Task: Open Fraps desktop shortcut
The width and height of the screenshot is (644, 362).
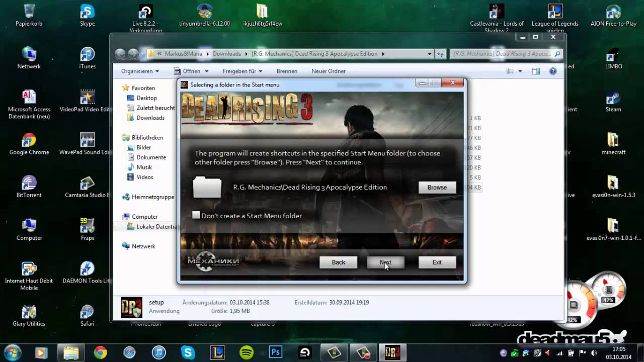Action: point(88,229)
